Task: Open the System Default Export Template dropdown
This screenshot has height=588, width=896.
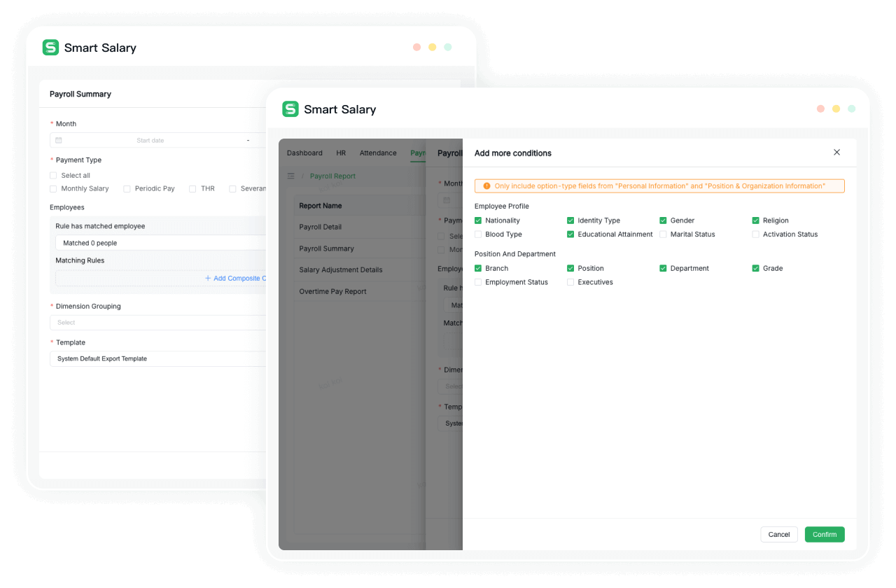Action: coord(157,359)
